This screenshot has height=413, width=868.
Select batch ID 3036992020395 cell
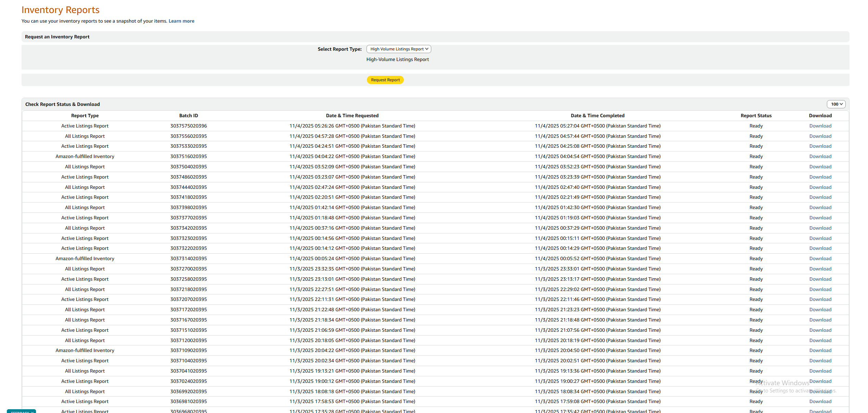pos(189,391)
